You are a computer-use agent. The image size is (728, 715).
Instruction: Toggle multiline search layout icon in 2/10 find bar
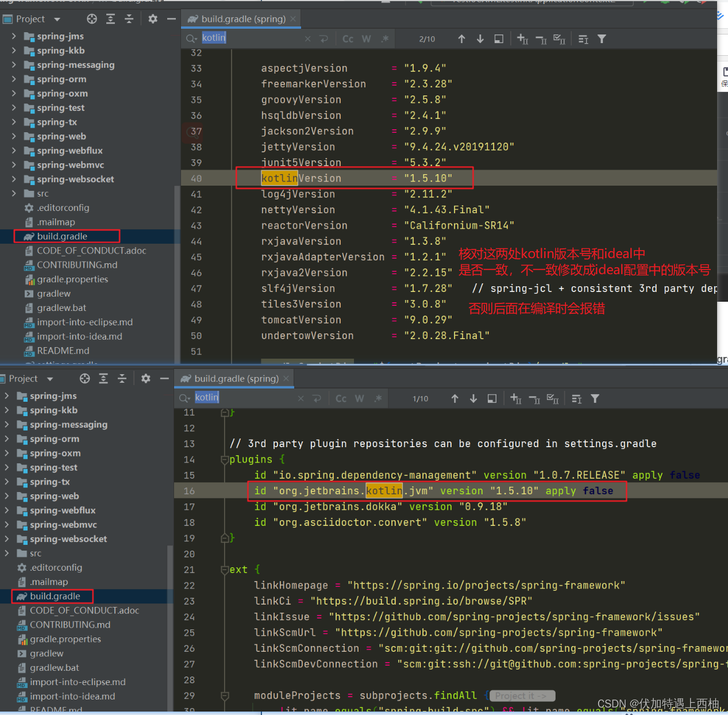point(583,39)
